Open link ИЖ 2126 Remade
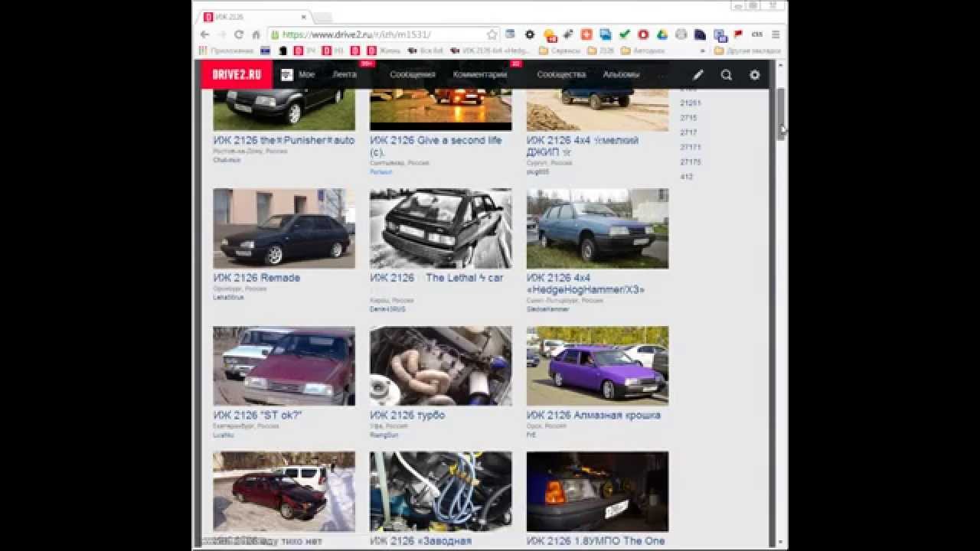The image size is (980, 551). pyautogui.click(x=256, y=278)
